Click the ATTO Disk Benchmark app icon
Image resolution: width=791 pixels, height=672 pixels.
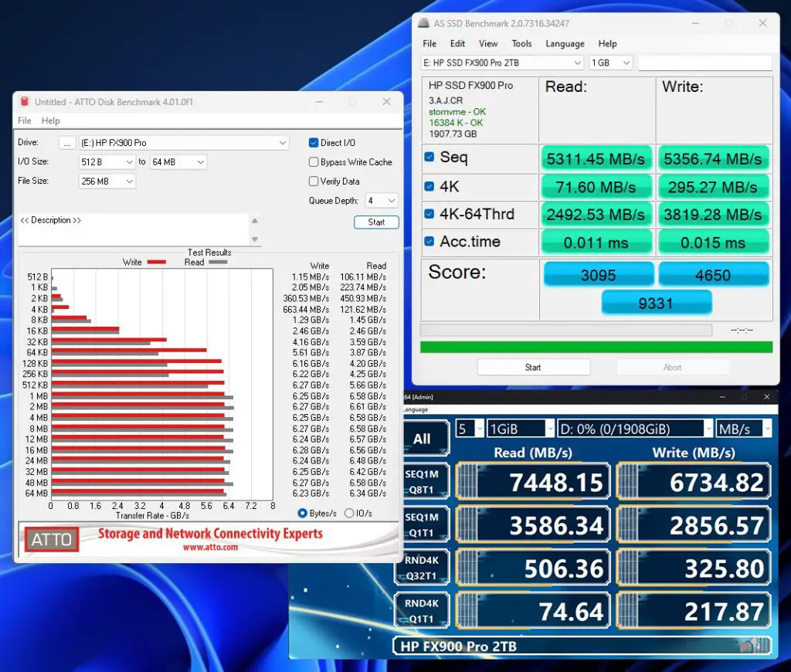tap(24, 101)
